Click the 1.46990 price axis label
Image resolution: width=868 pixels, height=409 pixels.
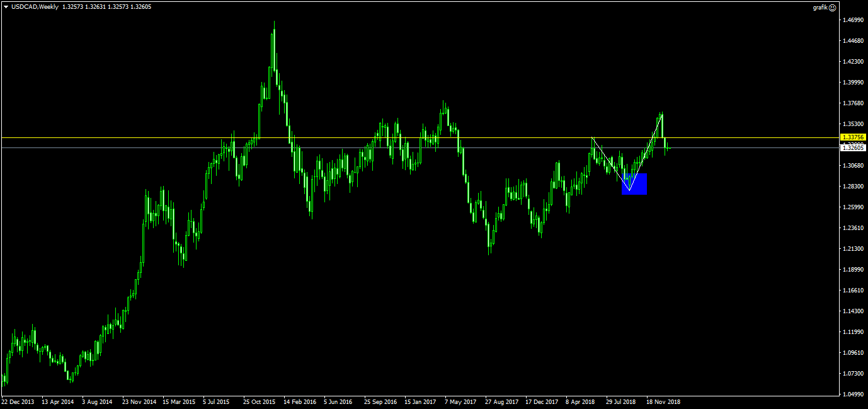[x=852, y=20]
